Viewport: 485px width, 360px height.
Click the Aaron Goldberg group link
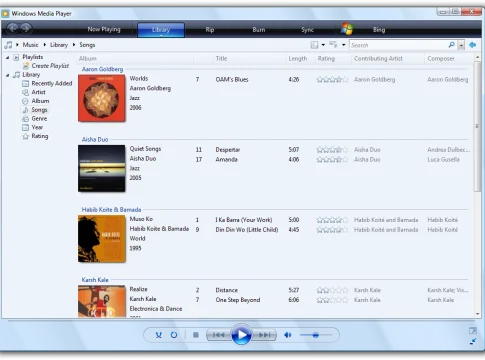102,69
